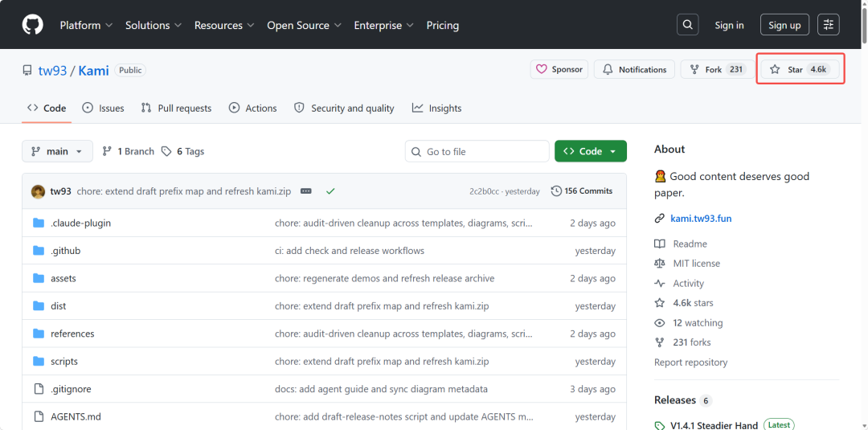Screen dimensions: 868x430
Task: Click the .github folder icon
Action: (39, 251)
